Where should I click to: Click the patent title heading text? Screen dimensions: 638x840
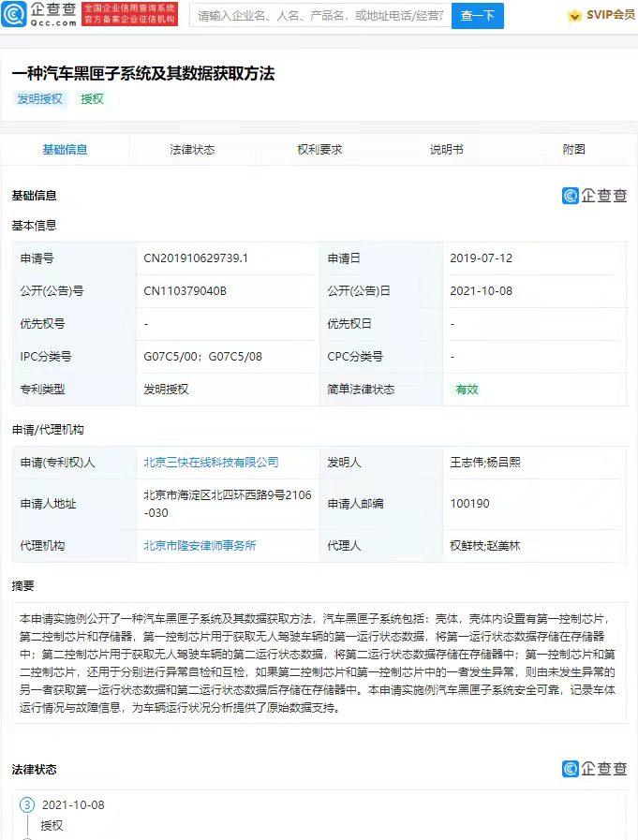tap(142, 73)
